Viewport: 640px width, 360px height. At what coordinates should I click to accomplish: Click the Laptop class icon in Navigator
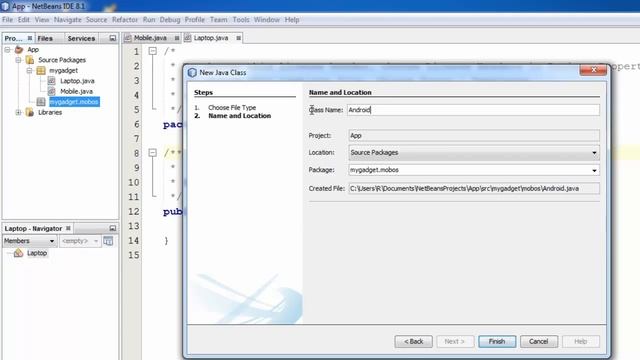coord(18,253)
